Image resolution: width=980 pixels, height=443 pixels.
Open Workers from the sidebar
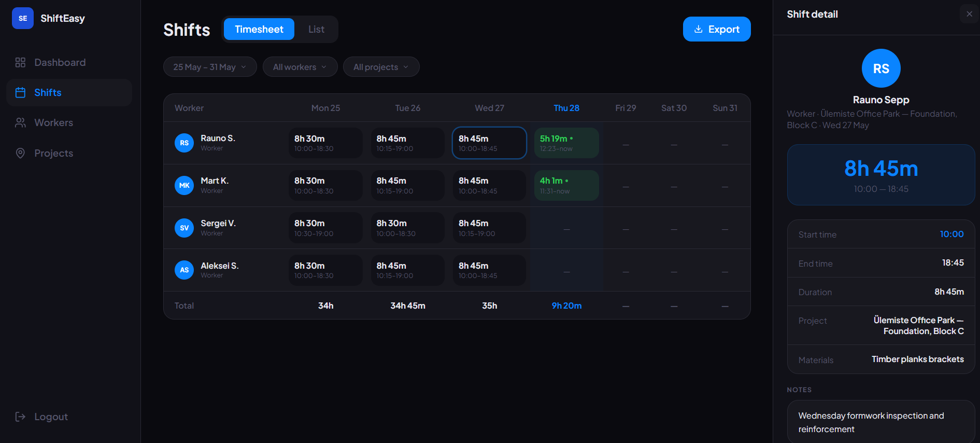pyautogui.click(x=69, y=122)
